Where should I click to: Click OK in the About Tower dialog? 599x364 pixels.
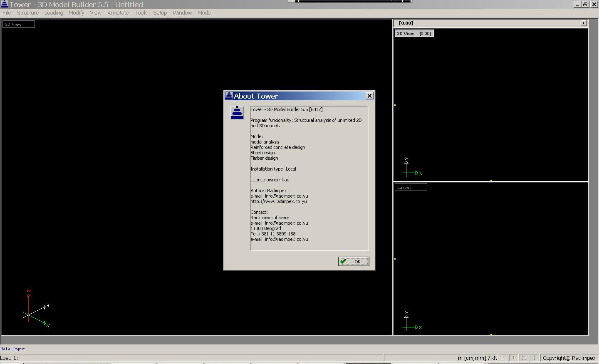coord(354,261)
